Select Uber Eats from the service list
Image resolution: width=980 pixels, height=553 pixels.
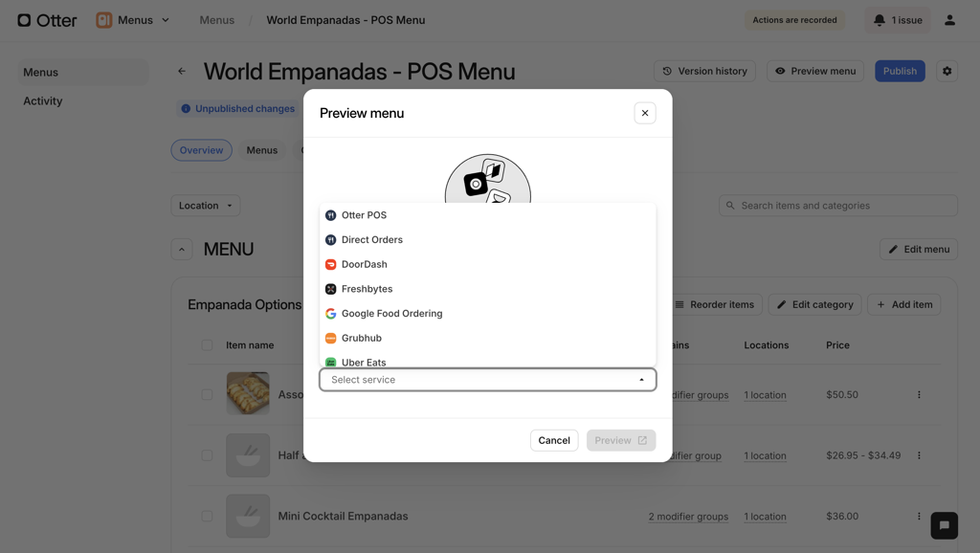487,361
